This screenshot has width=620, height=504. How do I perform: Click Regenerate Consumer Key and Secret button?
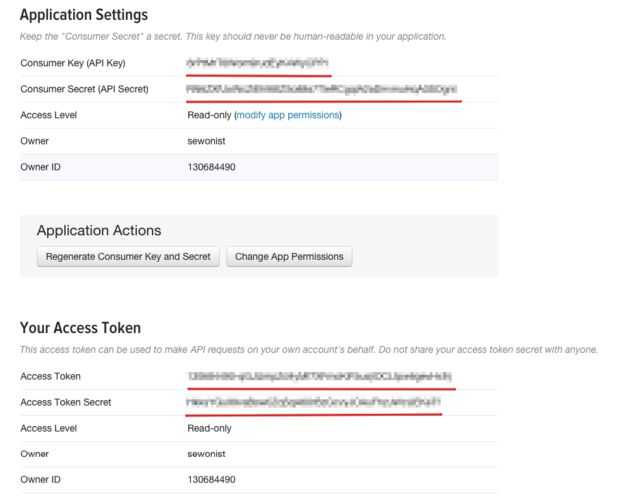pos(127,257)
